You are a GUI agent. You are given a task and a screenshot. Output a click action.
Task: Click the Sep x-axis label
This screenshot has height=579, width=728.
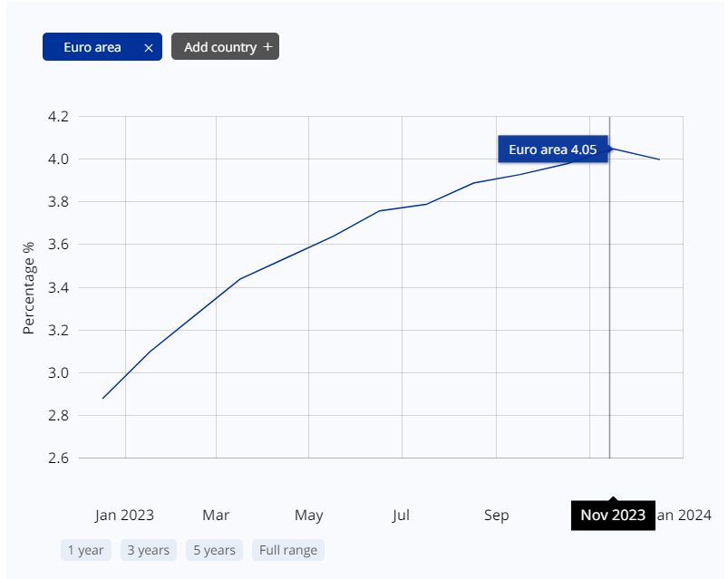[496, 516]
